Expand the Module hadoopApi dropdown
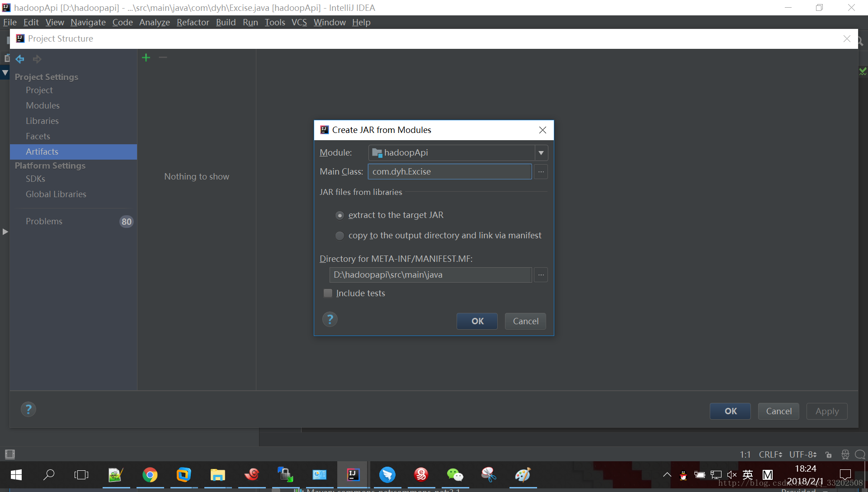 click(x=541, y=153)
